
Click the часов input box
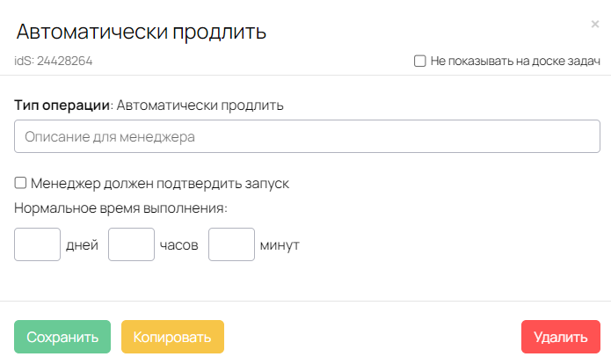[x=131, y=244]
